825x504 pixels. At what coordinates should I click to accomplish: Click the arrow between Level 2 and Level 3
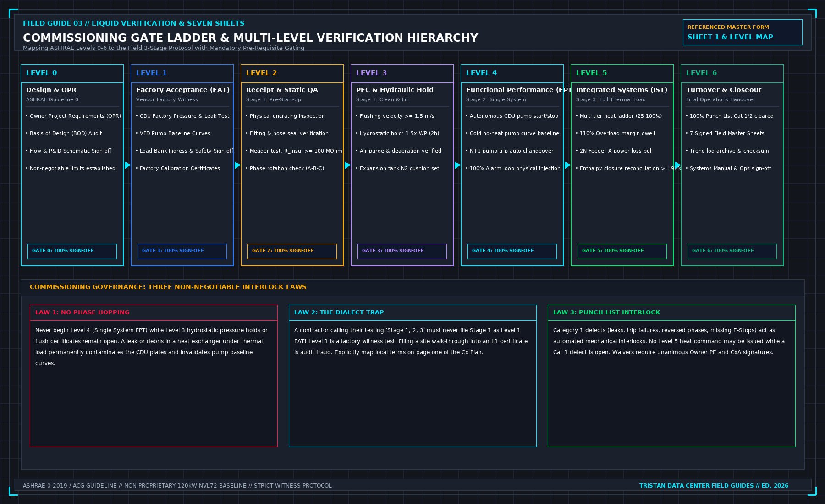click(347, 165)
